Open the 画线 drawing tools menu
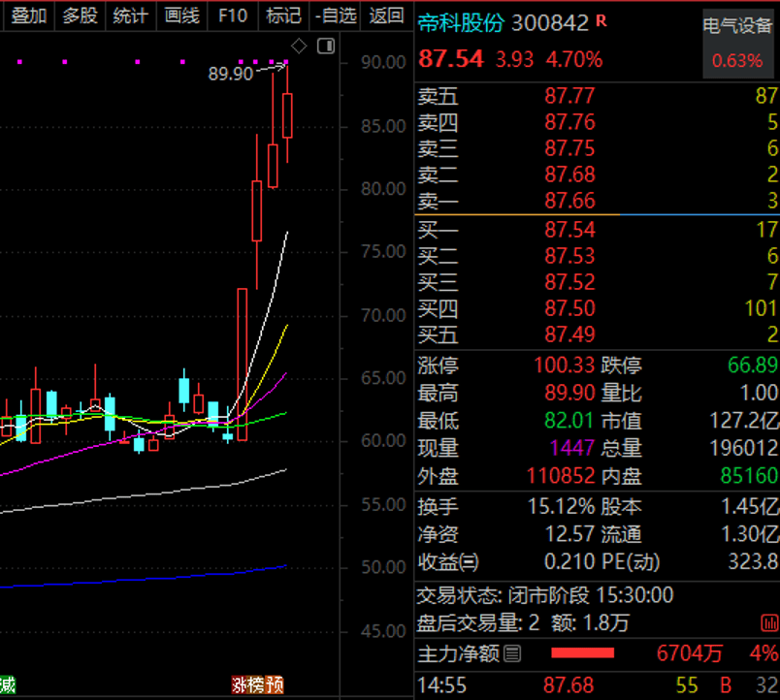 tap(181, 15)
